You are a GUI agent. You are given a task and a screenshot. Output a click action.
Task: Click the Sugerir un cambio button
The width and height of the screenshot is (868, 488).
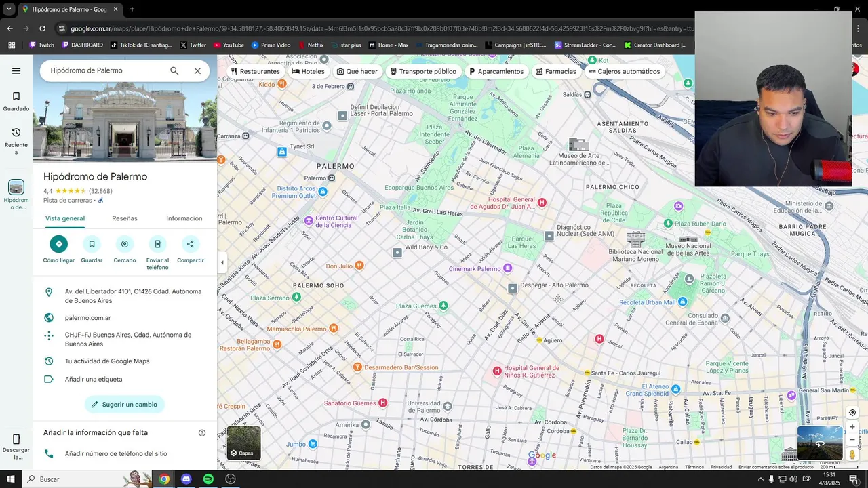[x=125, y=405]
